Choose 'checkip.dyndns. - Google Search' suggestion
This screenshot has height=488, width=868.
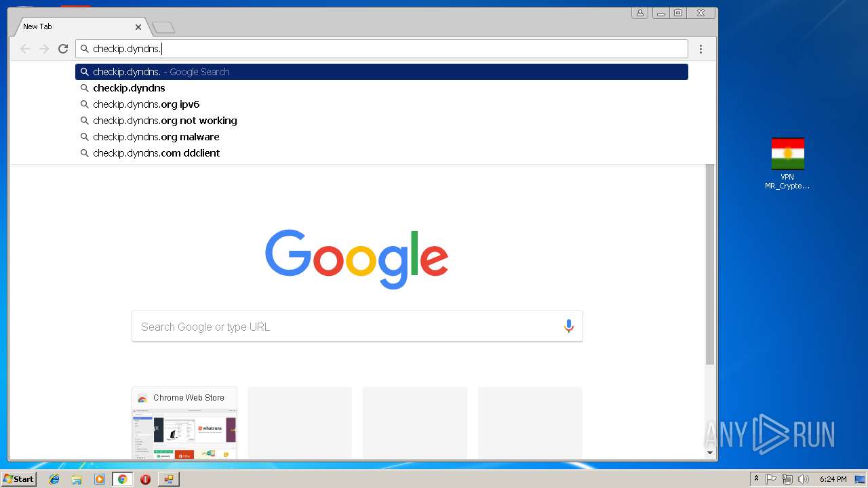click(x=382, y=72)
